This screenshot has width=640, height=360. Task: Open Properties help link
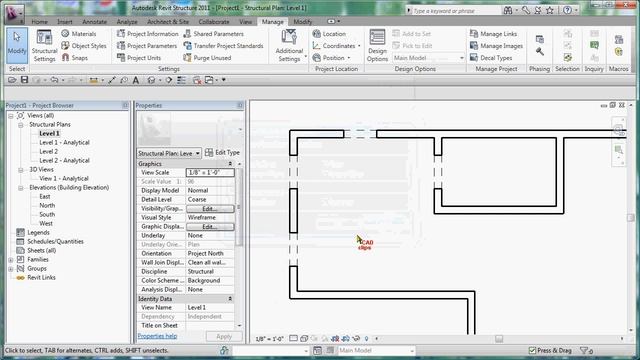(157, 336)
